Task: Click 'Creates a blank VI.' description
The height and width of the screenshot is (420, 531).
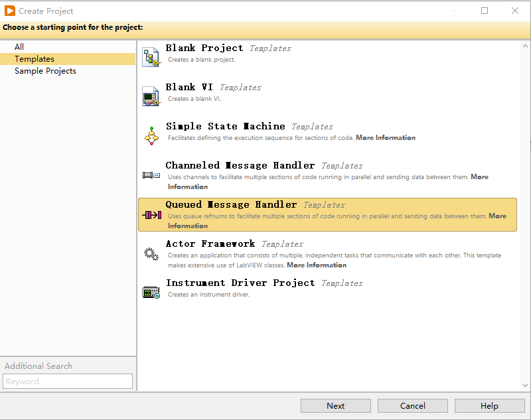Action: [x=194, y=99]
